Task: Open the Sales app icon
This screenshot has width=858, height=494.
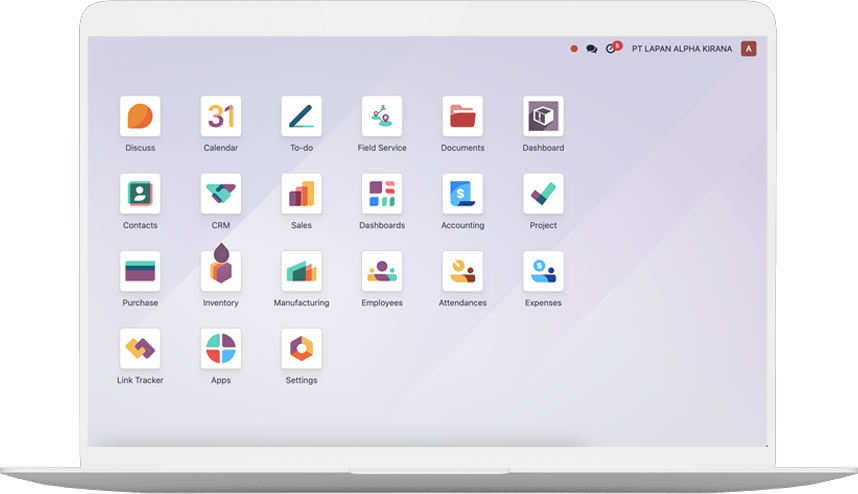Action: point(301,194)
